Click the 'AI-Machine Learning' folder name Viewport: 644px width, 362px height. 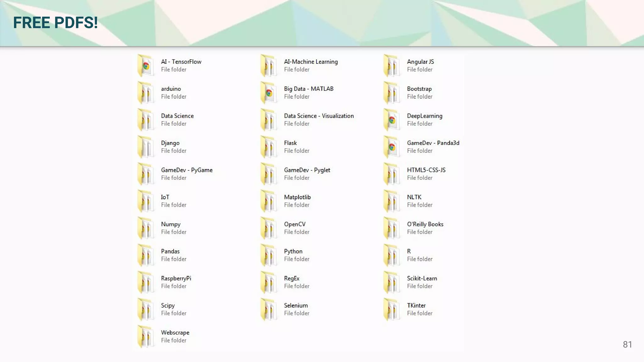(x=311, y=62)
